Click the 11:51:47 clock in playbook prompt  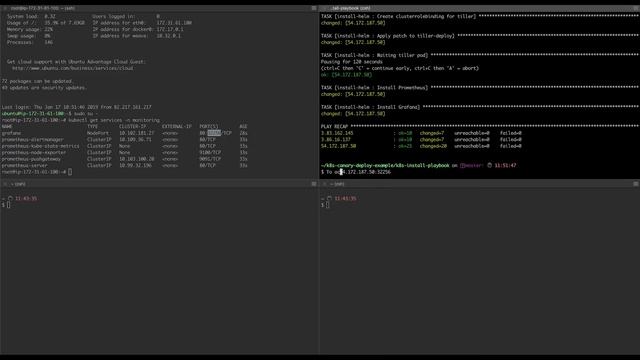[x=505, y=166]
